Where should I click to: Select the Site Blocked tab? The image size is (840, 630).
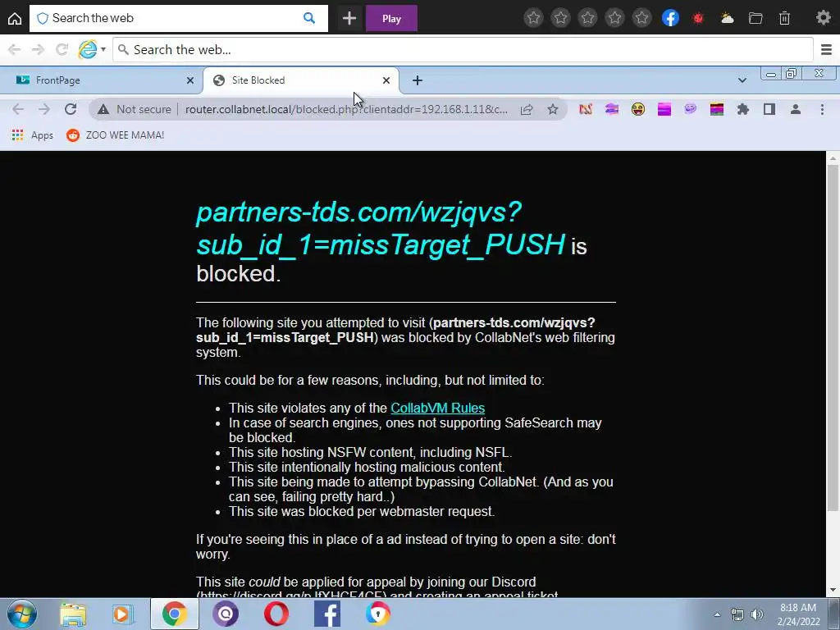[x=300, y=80]
